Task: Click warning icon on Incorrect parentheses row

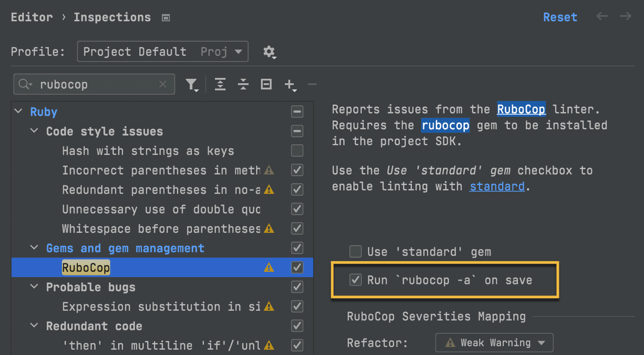Action: point(269,170)
